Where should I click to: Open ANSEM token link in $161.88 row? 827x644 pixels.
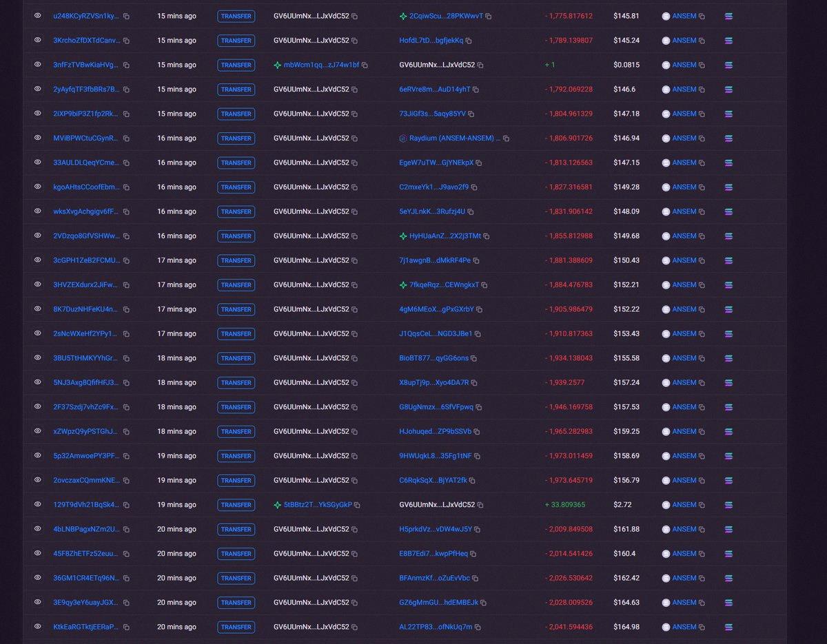pyautogui.click(x=684, y=529)
